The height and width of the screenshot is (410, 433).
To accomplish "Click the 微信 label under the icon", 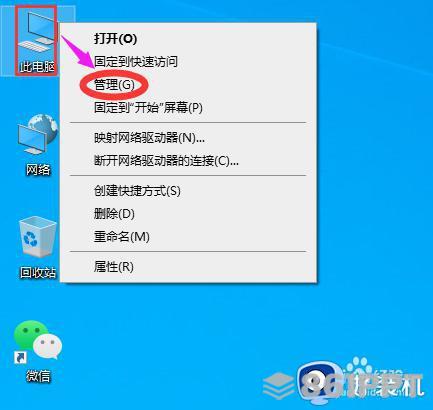I will (x=38, y=376).
